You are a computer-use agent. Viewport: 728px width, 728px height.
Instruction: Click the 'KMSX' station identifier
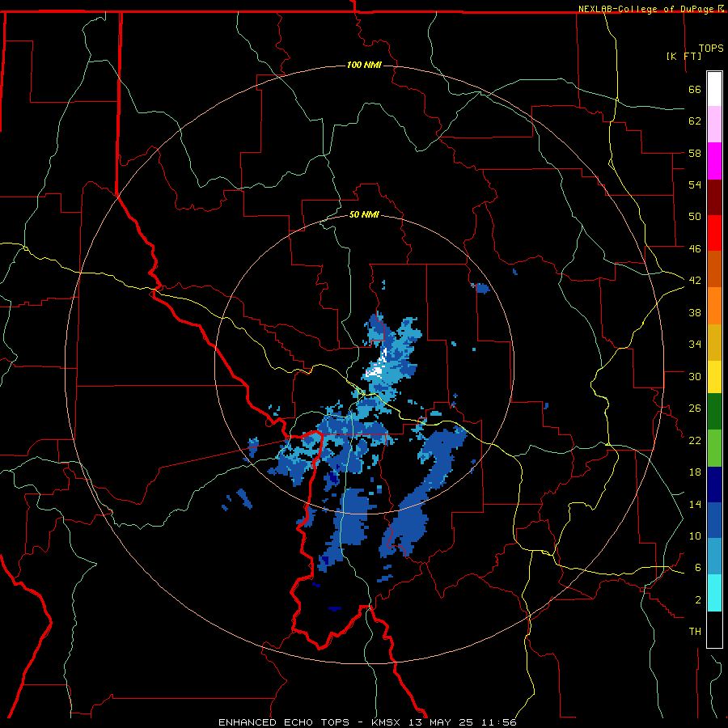[x=385, y=722]
